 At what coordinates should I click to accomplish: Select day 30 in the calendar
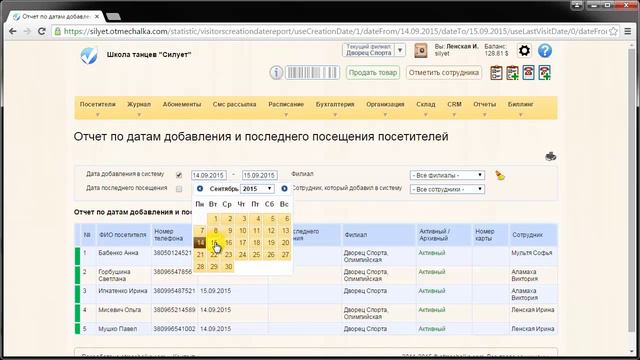point(229,267)
